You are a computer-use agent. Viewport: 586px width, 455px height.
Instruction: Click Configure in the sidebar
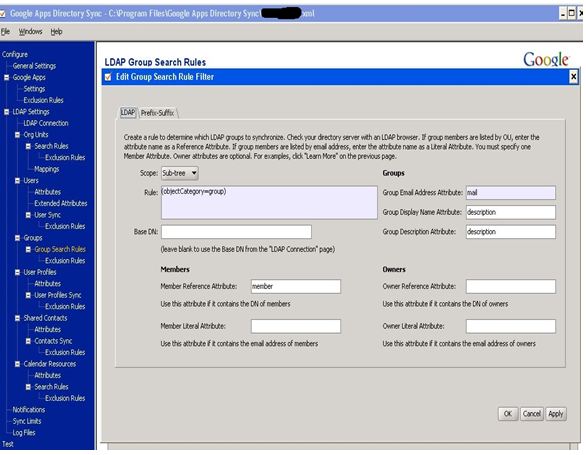click(x=15, y=55)
